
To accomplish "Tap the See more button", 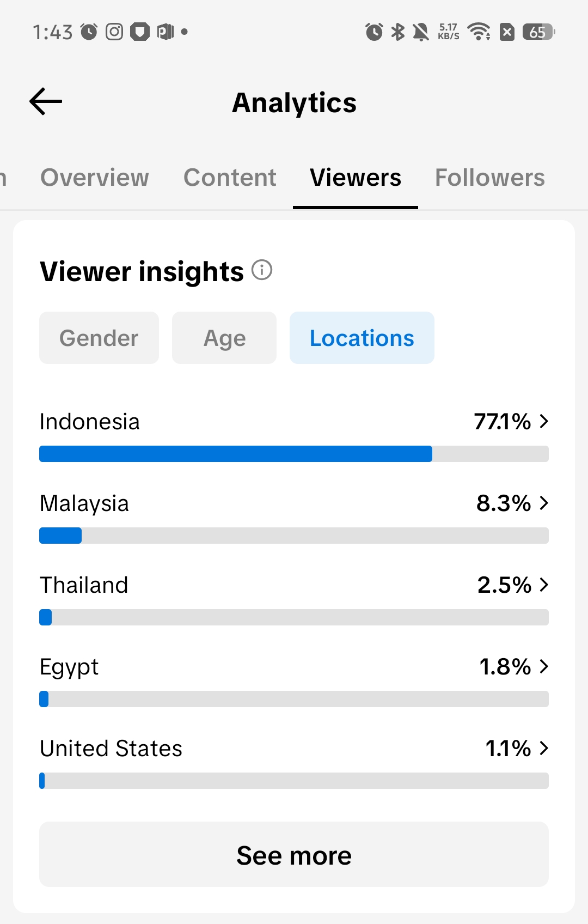I will tap(294, 854).
